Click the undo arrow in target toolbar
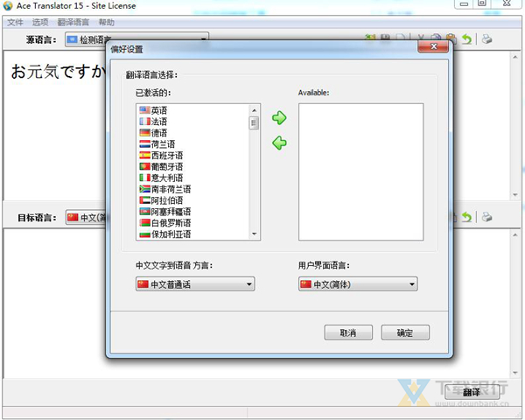 click(x=466, y=217)
